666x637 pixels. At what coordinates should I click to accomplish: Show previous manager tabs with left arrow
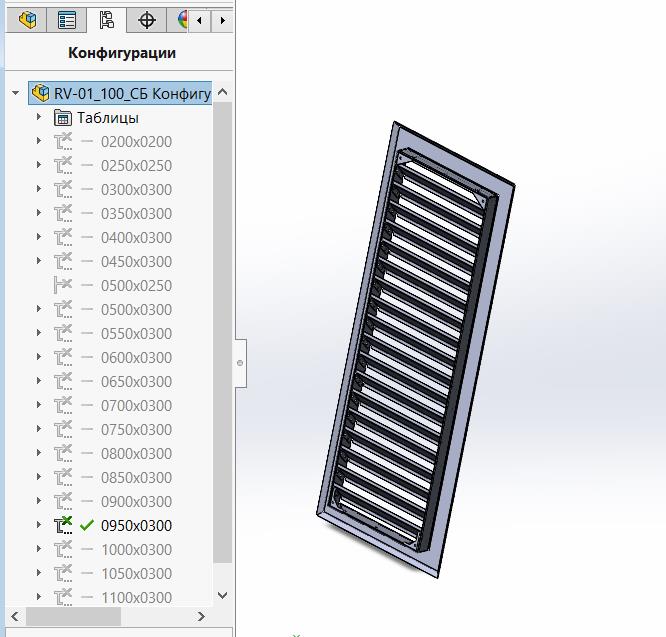pos(199,20)
